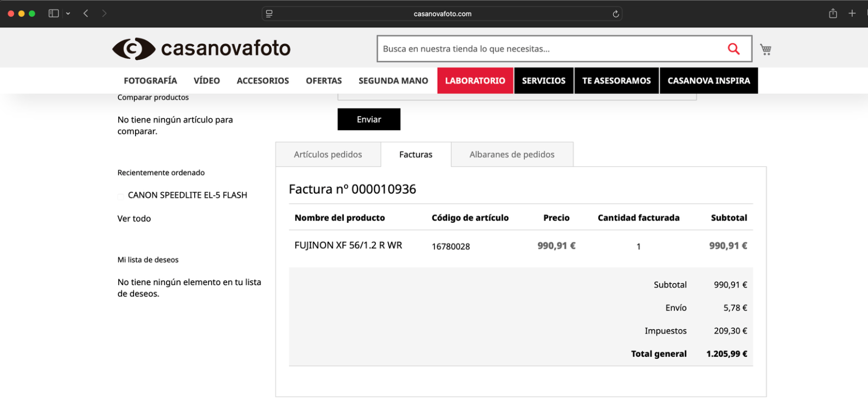This screenshot has width=868, height=418.
Task: Click the red search magnifier icon
Action: click(x=733, y=49)
